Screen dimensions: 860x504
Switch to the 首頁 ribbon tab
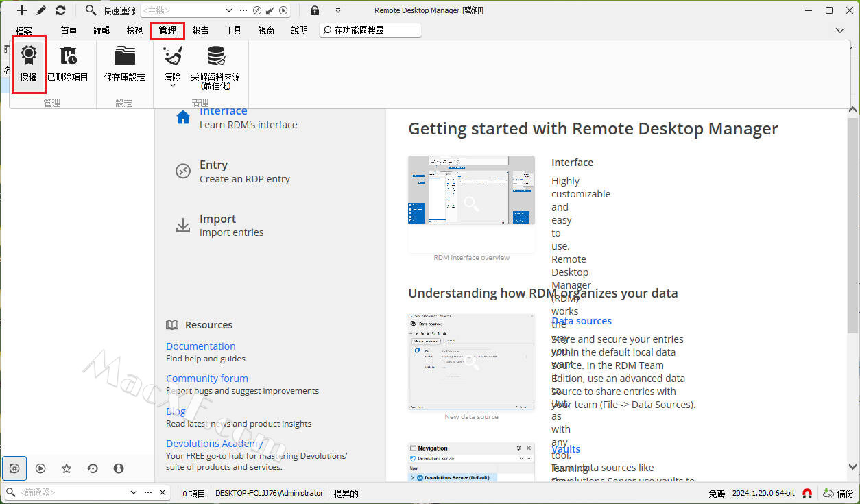[x=69, y=30]
